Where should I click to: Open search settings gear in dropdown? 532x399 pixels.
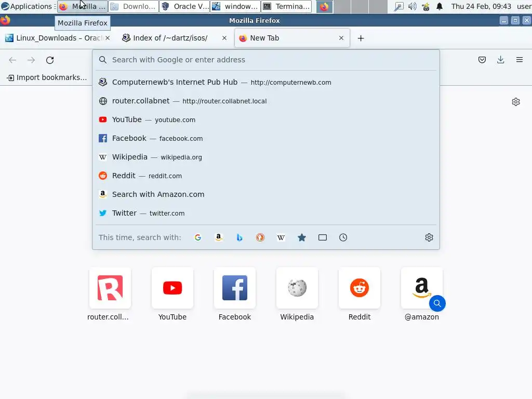(429, 237)
